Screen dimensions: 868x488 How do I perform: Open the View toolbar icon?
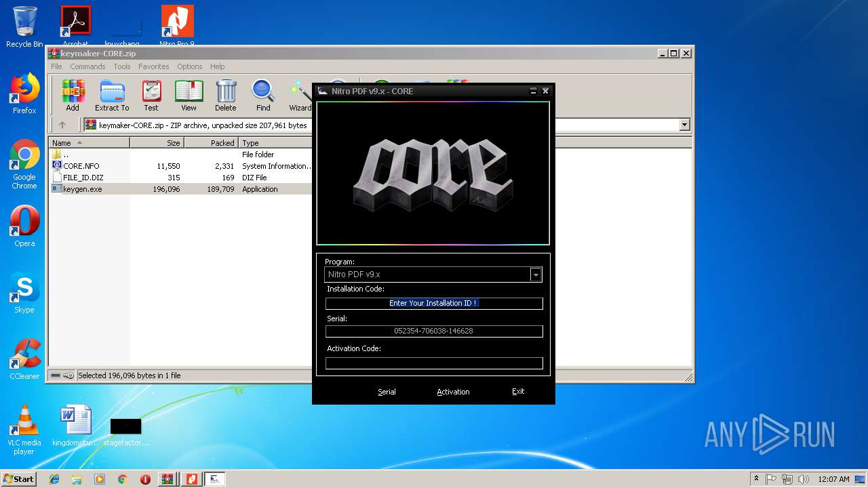[189, 95]
